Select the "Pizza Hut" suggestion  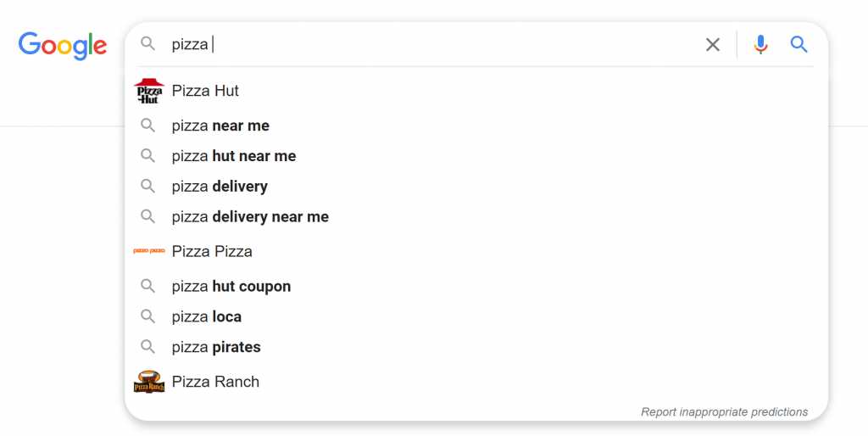[x=476, y=91]
